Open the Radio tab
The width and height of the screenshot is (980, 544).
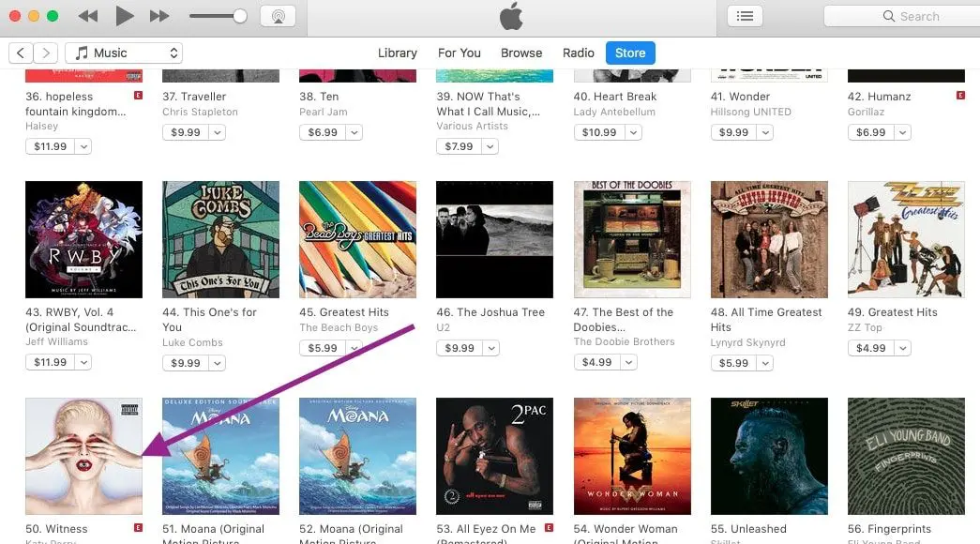click(x=578, y=53)
